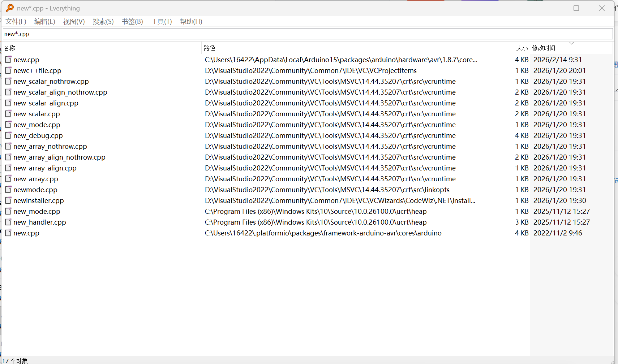Image resolution: width=618 pixels, height=364 pixels.
Task: Click file icon of newinstaller.cpp
Action: [x=8, y=200]
